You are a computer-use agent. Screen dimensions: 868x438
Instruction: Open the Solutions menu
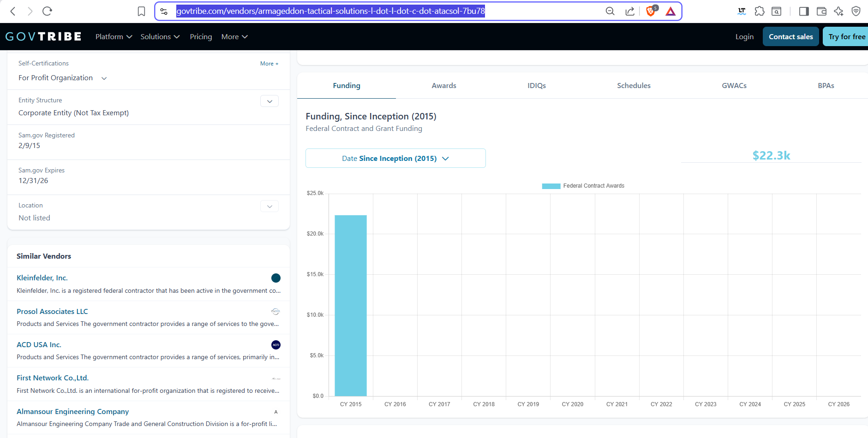pos(160,36)
